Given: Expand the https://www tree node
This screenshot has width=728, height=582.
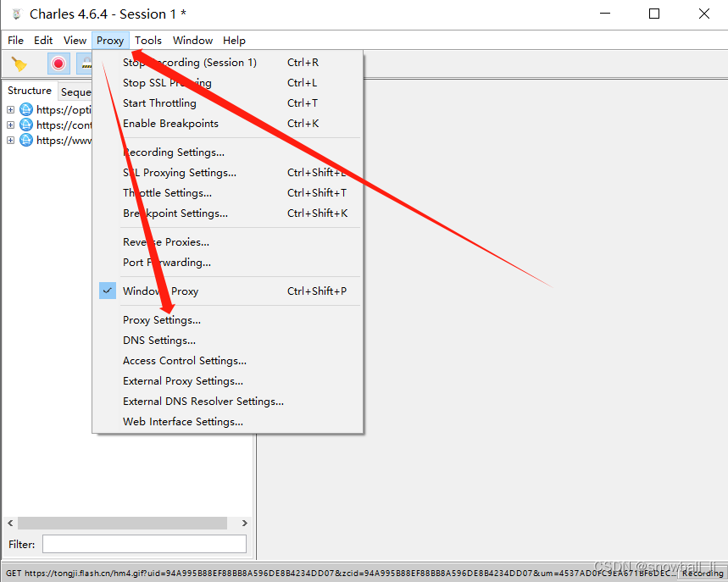Looking at the screenshot, I should (x=10, y=140).
